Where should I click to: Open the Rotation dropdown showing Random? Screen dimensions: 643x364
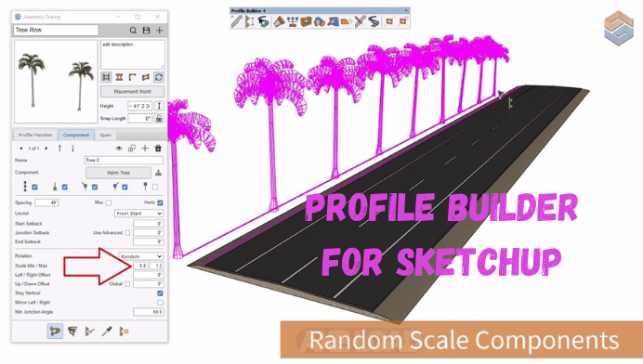point(141,256)
